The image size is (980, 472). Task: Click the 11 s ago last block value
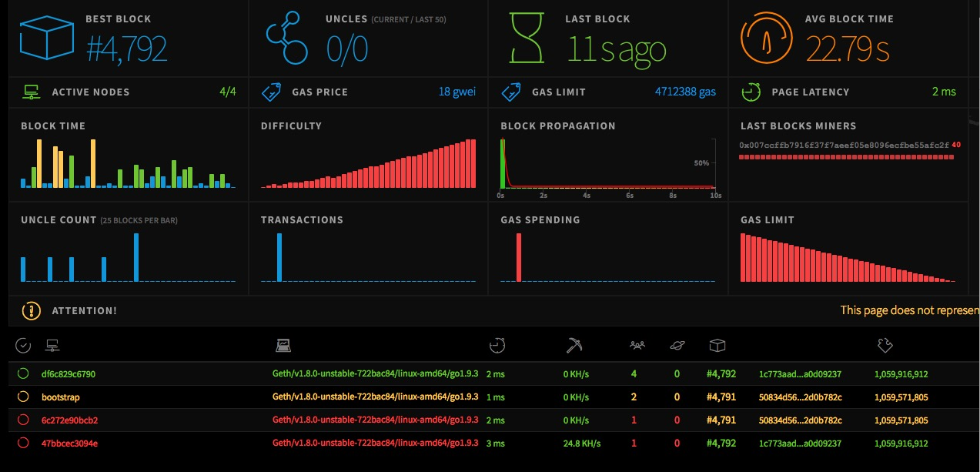(x=617, y=49)
